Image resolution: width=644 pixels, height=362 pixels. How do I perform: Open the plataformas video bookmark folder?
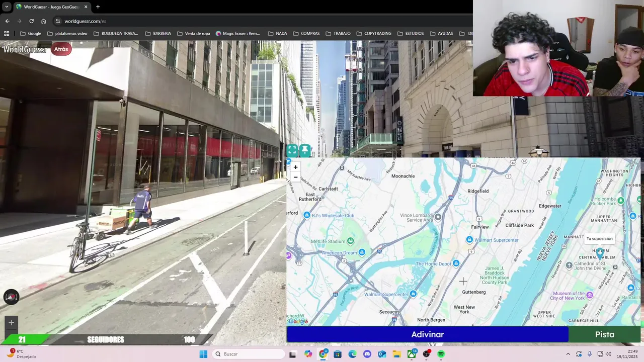(67, 34)
